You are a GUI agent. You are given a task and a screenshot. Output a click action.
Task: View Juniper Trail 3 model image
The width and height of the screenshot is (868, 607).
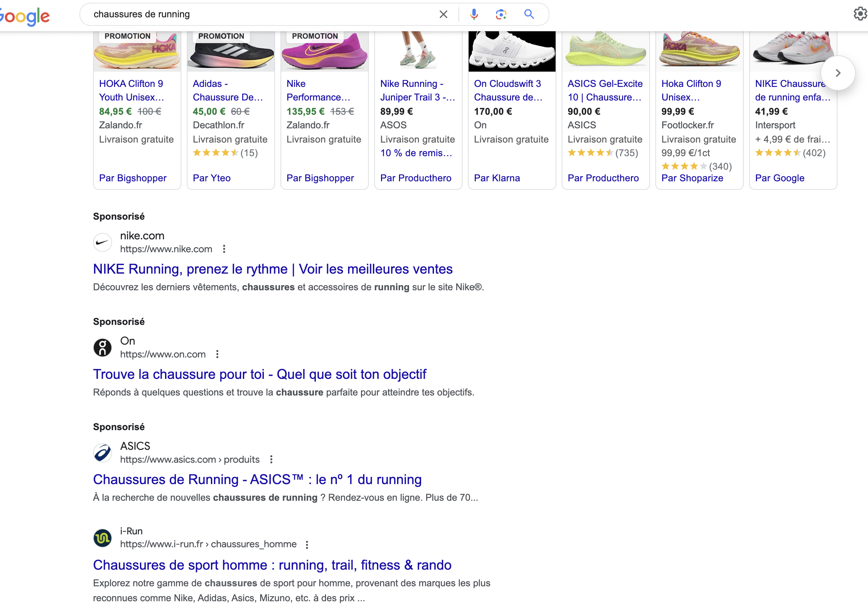click(x=418, y=51)
